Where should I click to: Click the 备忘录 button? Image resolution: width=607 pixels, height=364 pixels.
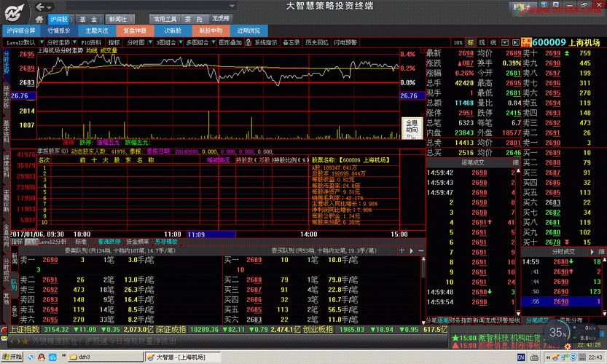point(291,42)
